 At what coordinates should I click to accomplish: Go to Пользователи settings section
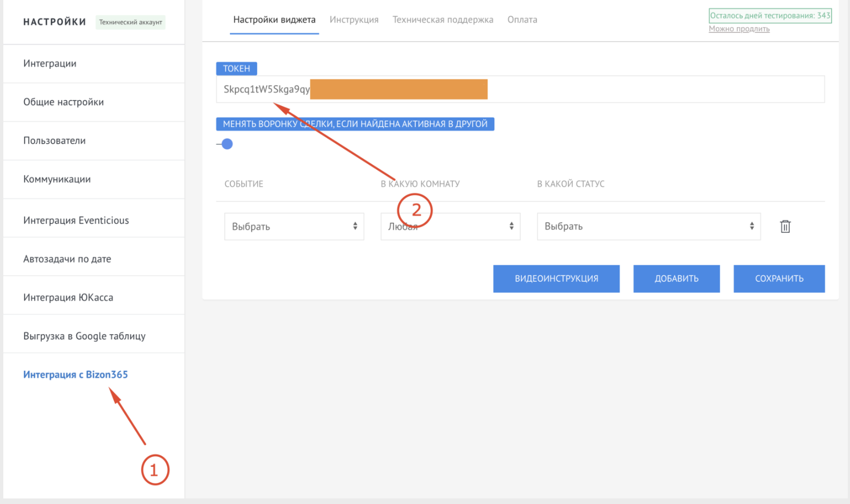tap(54, 141)
